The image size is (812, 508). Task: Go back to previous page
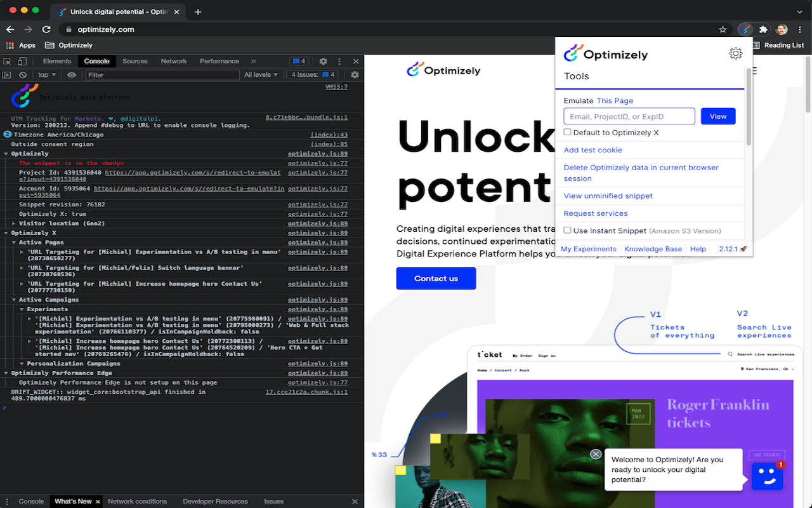coord(10,29)
